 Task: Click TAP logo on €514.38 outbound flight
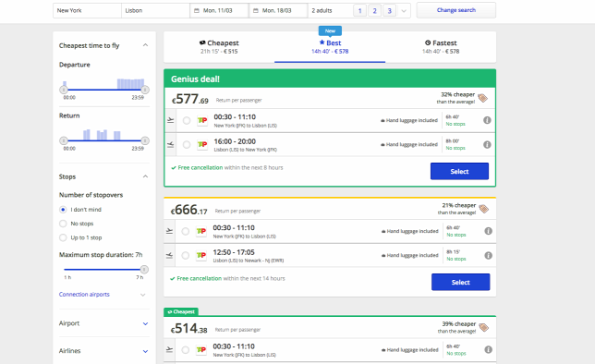click(x=201, y=349)
